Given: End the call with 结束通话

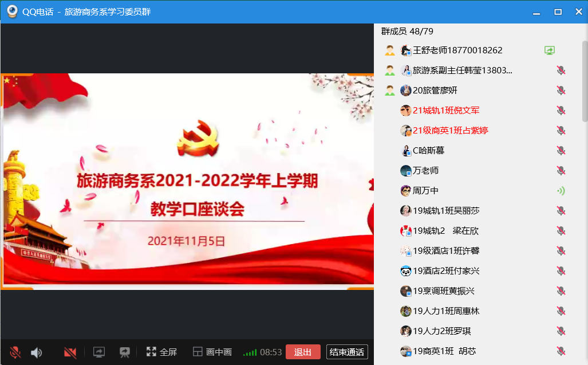Looking at the screenshot, I should [x=347, y=352].
